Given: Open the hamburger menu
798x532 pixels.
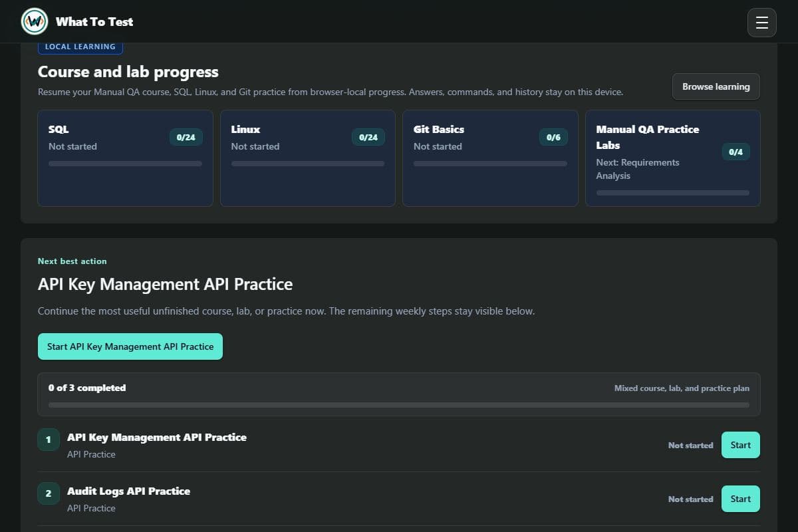Looking at the screenshot, I should tap(762, 23).
